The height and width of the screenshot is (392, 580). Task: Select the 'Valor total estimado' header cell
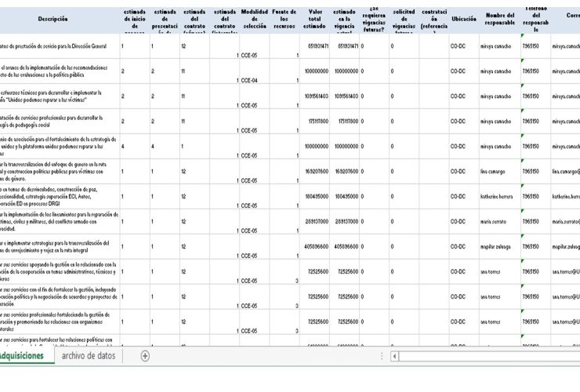click(x=314, y=20)
